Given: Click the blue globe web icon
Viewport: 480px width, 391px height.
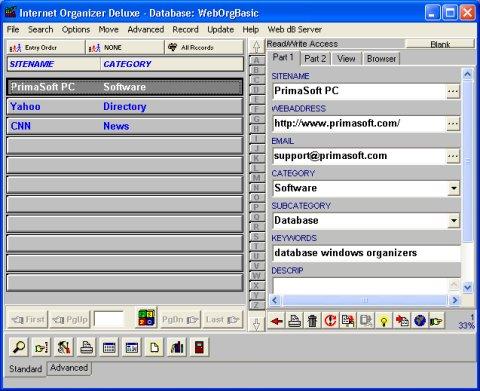Looking at the screenshot, I should [x=420, y=321].
